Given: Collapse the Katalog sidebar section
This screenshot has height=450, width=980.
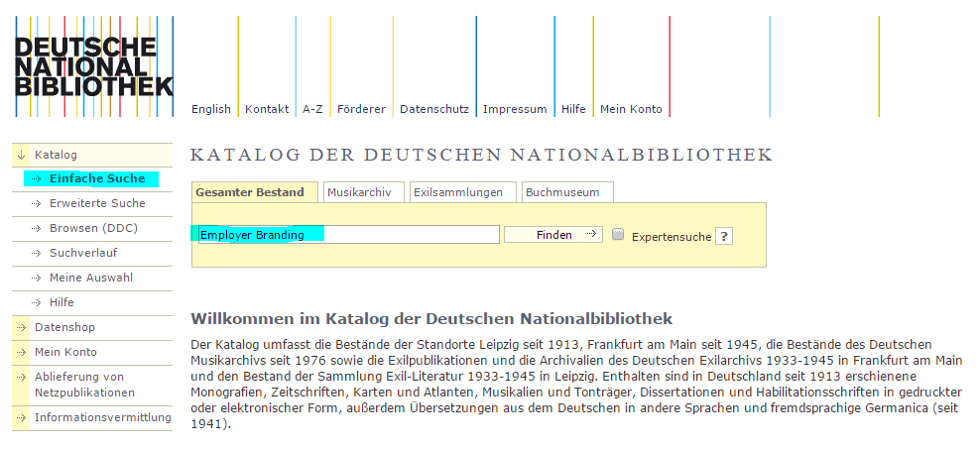Looking at the screenshot, I should (x=92, y=155).
